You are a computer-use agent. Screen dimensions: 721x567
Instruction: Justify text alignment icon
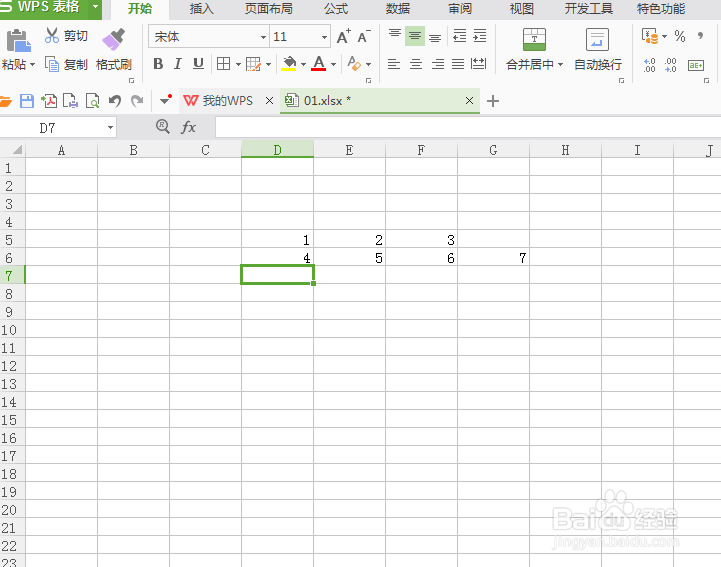pyautogui.click(x=458, y=64)
